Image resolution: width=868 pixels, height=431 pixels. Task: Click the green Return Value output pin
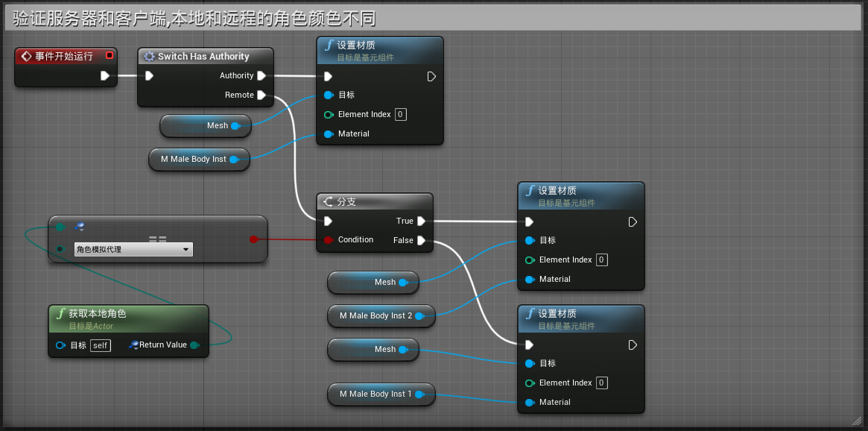pos(193,345)
